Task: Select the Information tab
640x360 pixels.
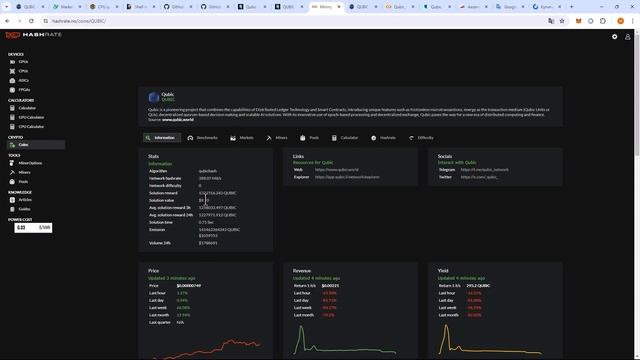Action: click(162, 138)
